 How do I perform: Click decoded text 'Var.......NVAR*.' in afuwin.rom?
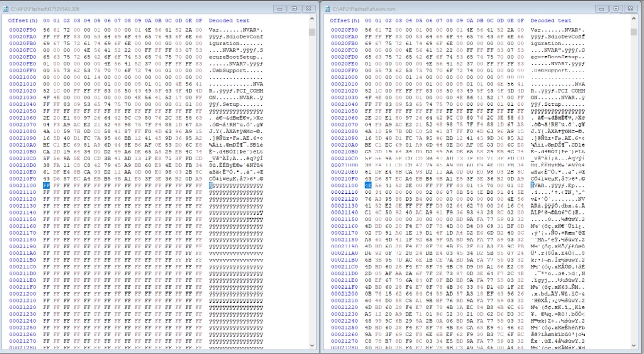coord(558,30)
